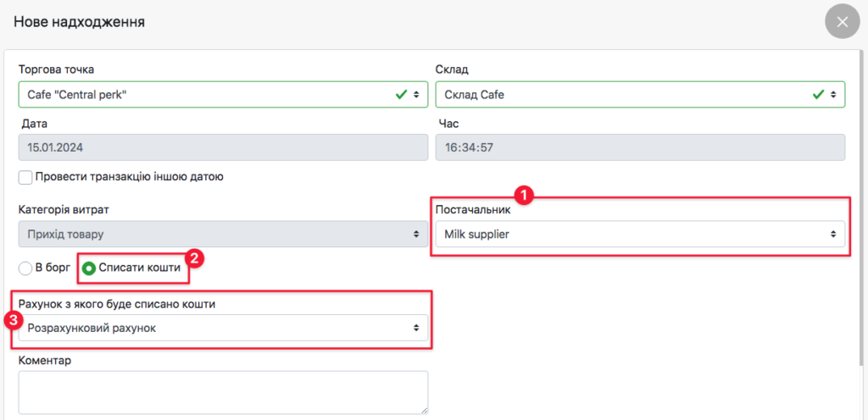Close the Нове надходження dialog
Image resolution: width=868 pixels, height=420 pixels.
(x=842, y=22)
